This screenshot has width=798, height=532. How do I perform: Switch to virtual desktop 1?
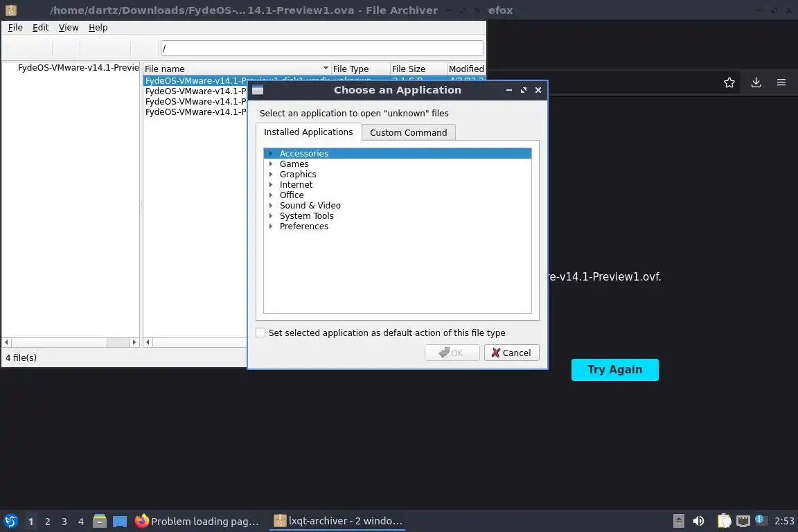click(x=31, y=522)
